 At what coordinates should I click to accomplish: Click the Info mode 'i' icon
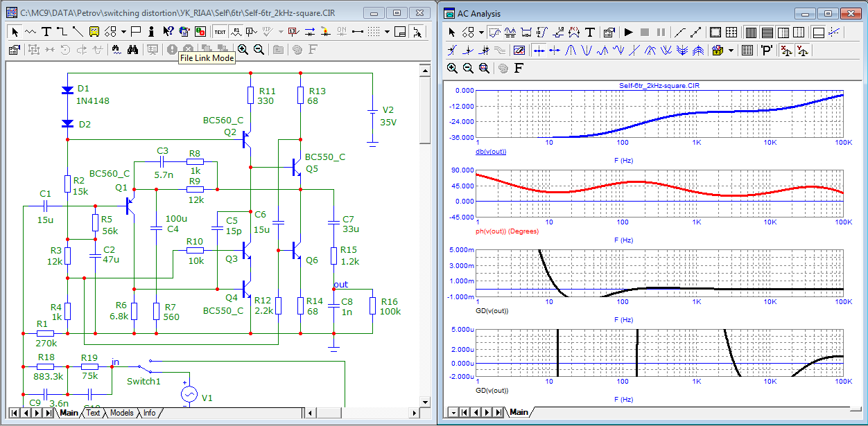151,31
